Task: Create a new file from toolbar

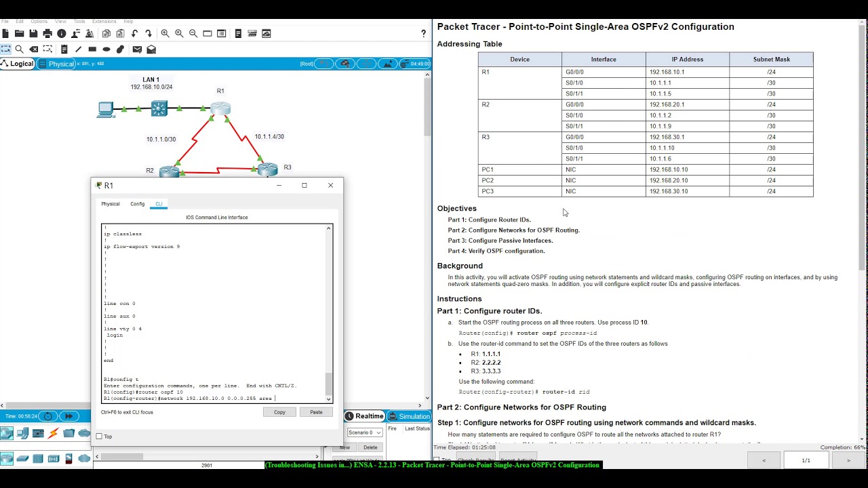Action: [x=5, y=33]
